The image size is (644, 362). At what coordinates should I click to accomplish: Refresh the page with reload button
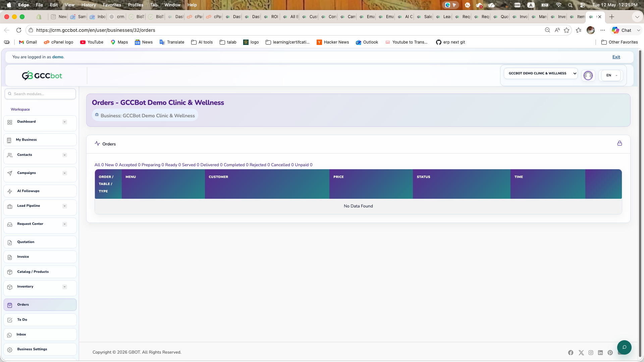tap(19, 30)
